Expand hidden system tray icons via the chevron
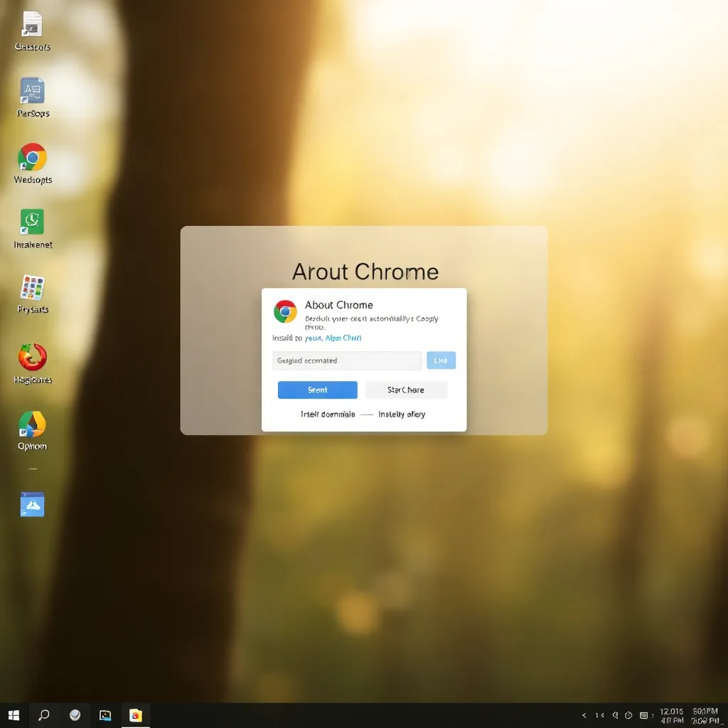 [x=584, y=714]
